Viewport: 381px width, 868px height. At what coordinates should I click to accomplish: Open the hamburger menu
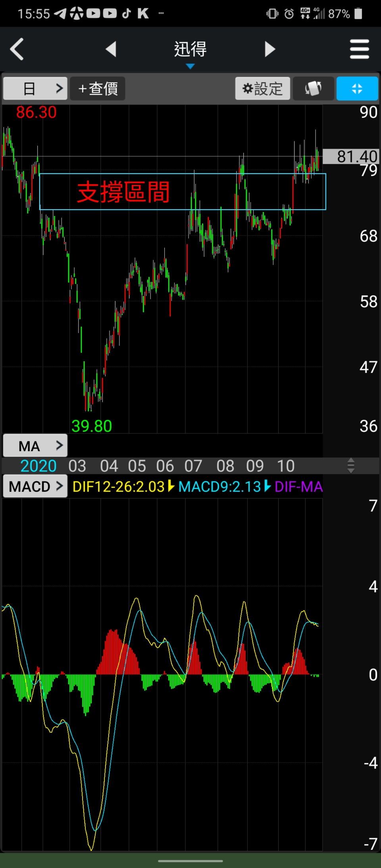[x=360, y=49]
